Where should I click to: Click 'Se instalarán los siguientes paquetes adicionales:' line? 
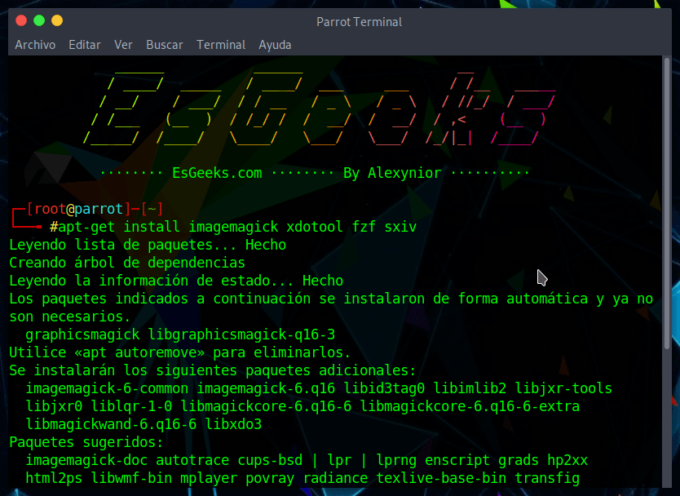click(x=212, y=371)
